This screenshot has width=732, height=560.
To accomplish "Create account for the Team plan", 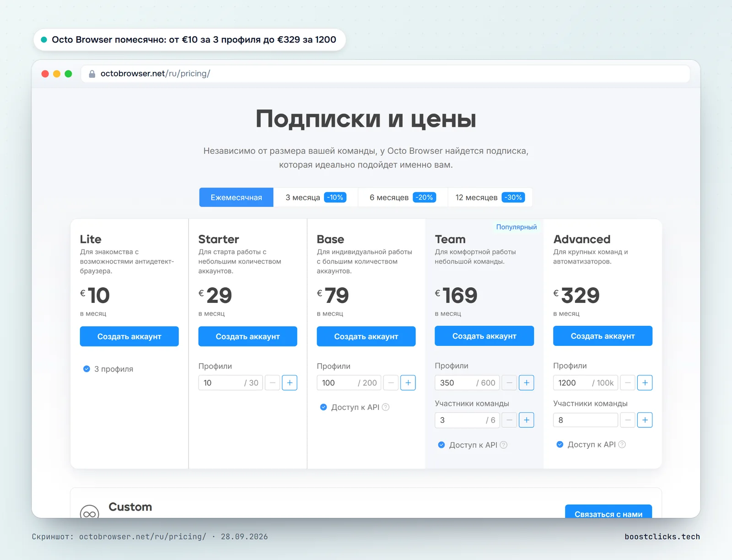I will click(484, 336).
